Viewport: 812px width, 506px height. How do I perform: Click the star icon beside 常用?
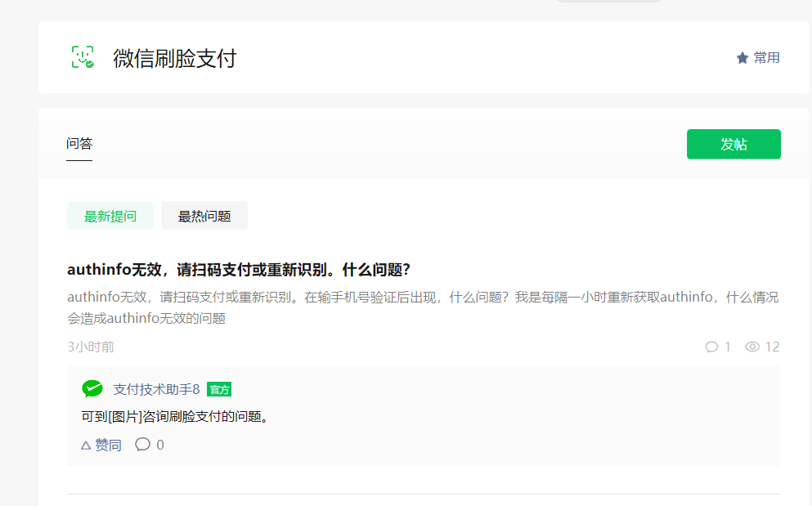[x=742, y=57]
